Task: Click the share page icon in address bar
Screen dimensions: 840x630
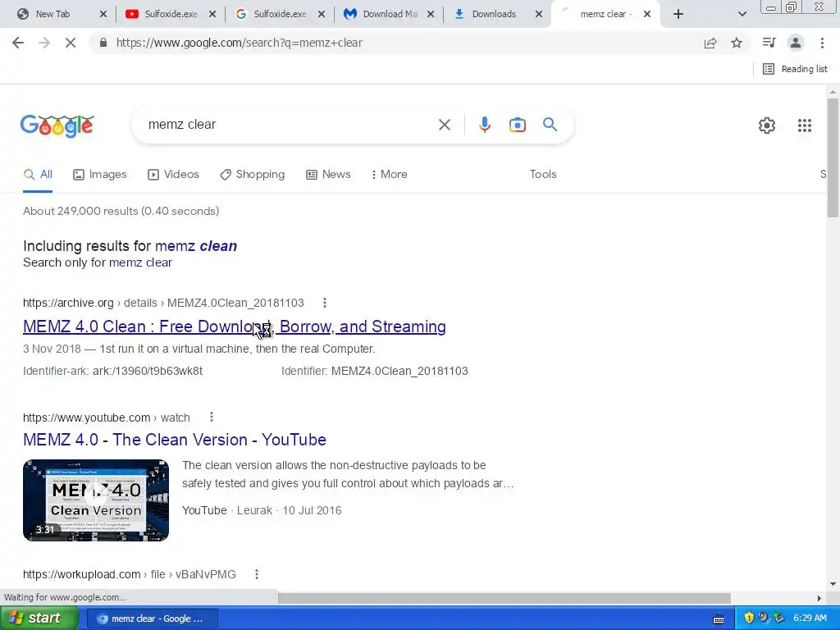Action: 710,43
